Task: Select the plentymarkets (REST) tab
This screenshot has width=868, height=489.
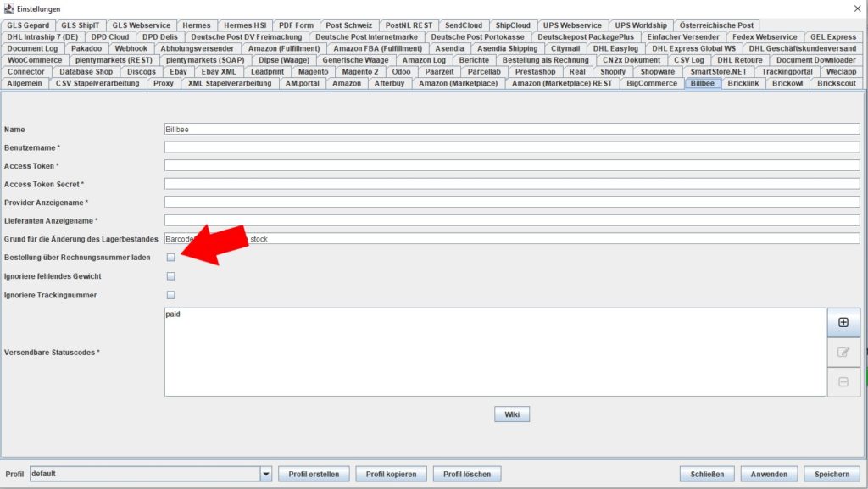Action: click(114, 59)
